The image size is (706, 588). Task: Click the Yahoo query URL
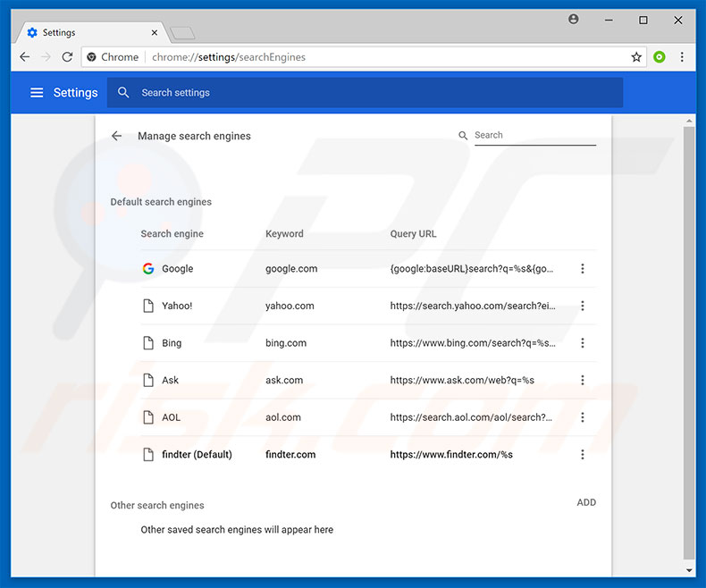pos(473,307)
